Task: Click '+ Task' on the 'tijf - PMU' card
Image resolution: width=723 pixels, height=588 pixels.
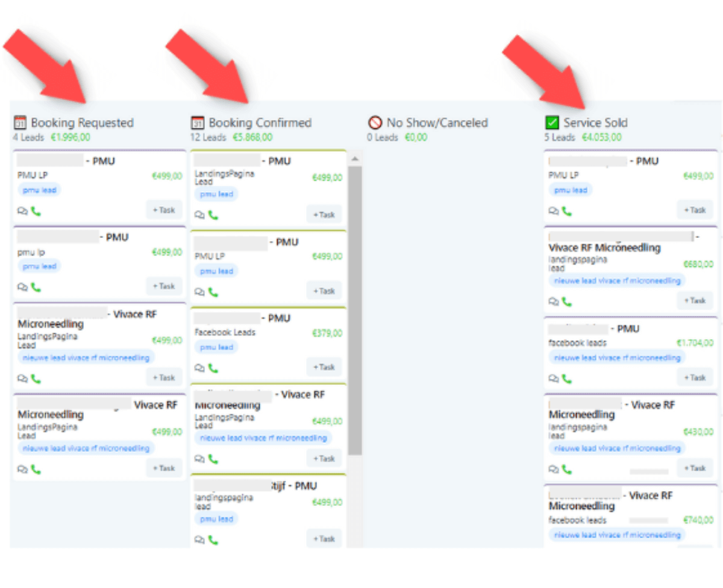Action: 324,539
